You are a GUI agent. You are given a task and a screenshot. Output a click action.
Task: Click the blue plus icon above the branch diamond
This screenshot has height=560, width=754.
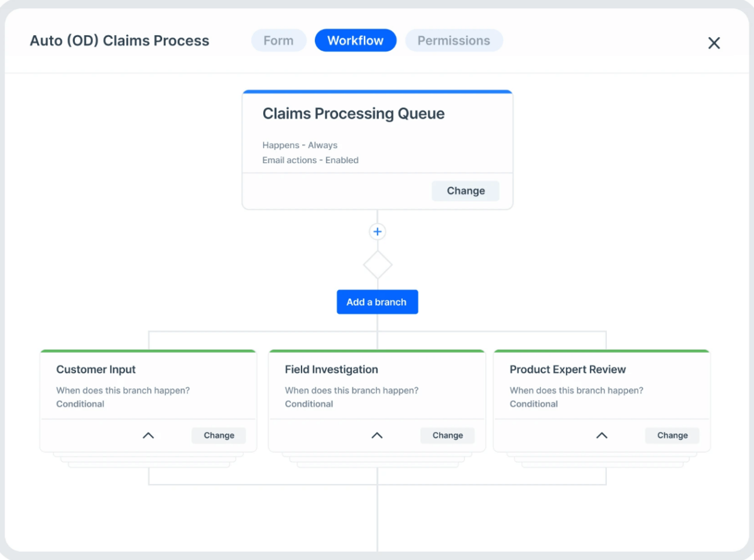377,231
